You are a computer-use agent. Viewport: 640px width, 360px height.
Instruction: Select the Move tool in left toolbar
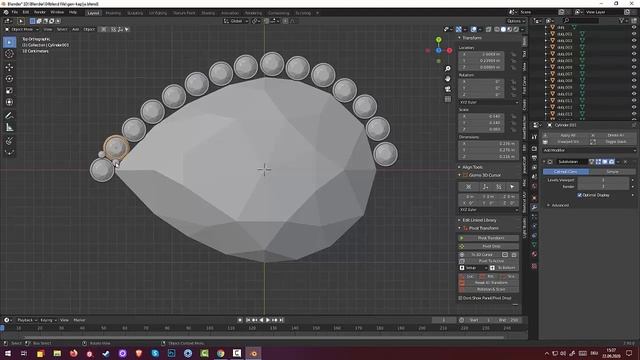[9, 67]
